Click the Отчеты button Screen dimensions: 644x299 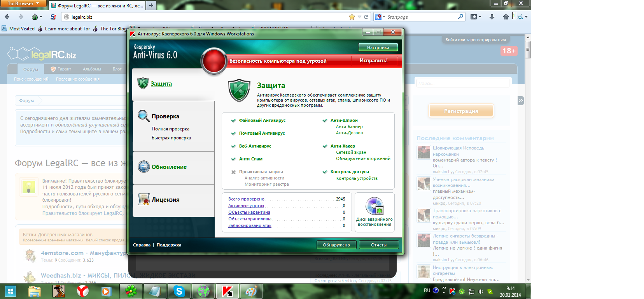[x=379, y=245]
